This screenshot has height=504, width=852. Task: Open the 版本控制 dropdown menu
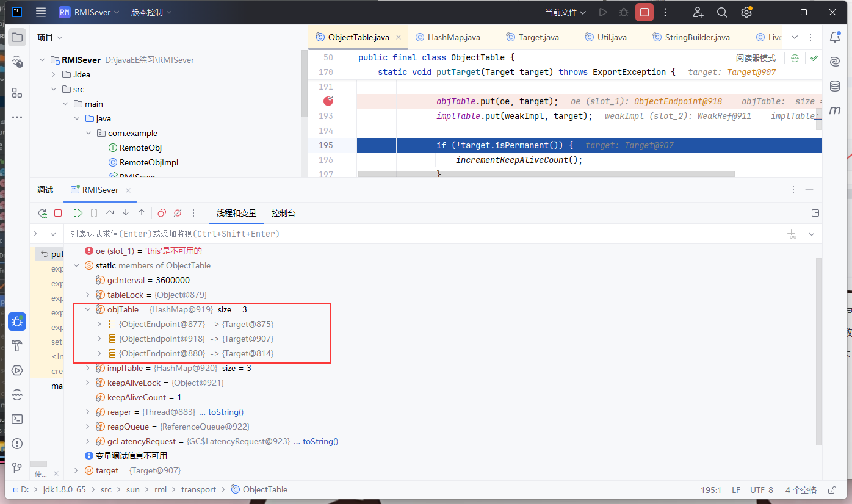(151, 12)
